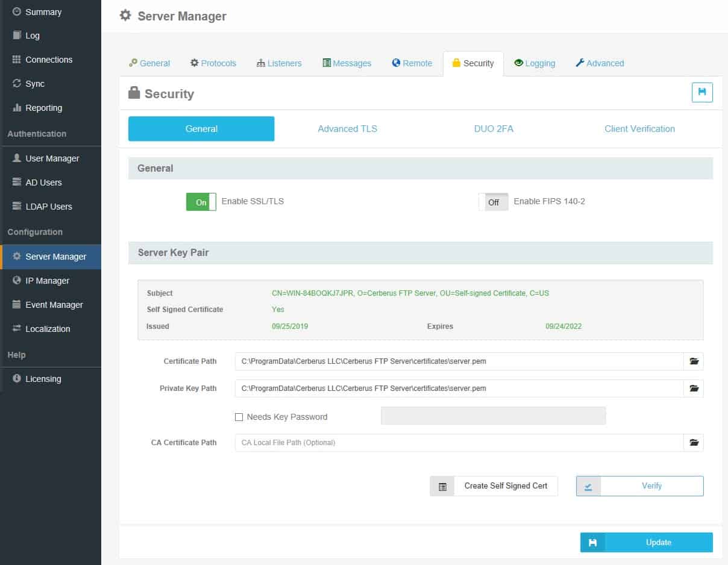728x565 pixels.
Task: Open the User Manager
Action: (51, 158)
